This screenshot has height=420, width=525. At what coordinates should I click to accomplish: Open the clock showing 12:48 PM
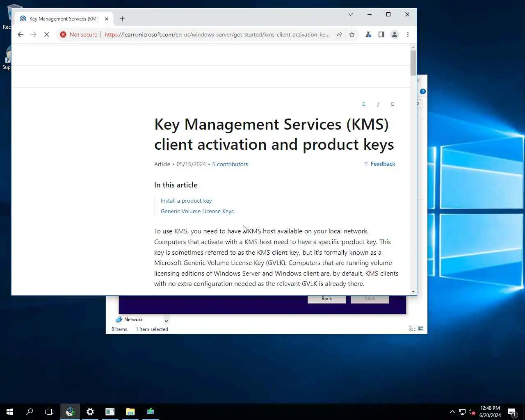[490, 412]
